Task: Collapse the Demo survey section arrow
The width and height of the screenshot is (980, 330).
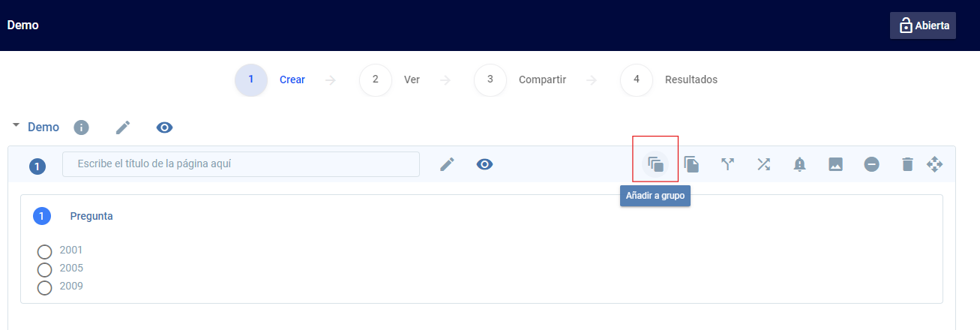Action: (16, 125)
